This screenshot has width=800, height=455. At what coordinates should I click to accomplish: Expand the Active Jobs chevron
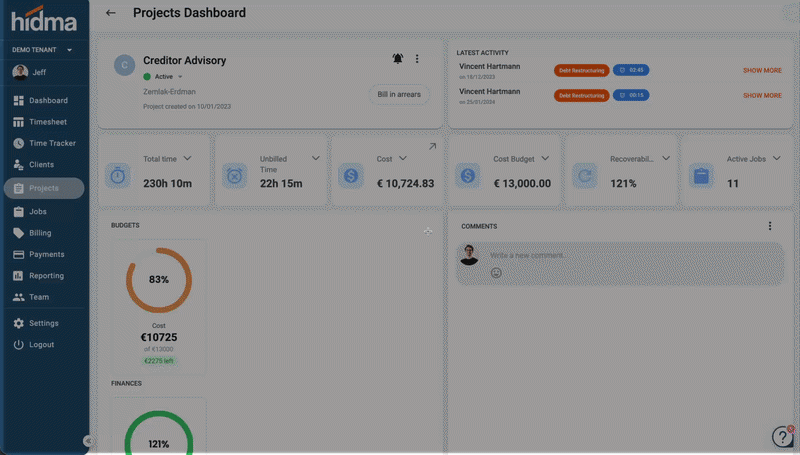(777, 159)
